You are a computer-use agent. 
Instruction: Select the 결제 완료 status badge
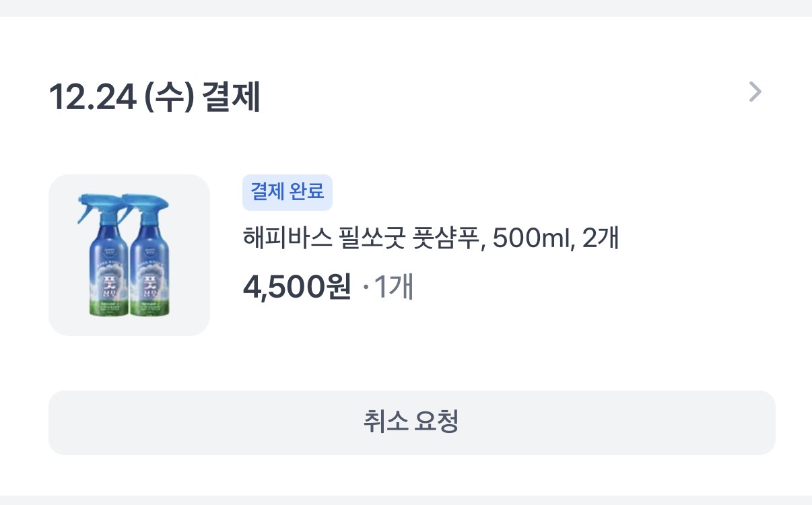(x=287, y=192)
